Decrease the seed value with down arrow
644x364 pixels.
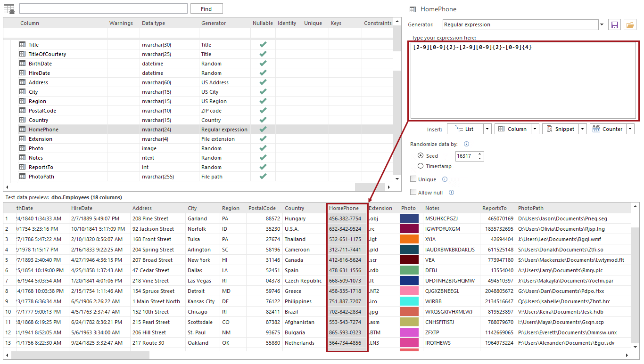(480, 158)
